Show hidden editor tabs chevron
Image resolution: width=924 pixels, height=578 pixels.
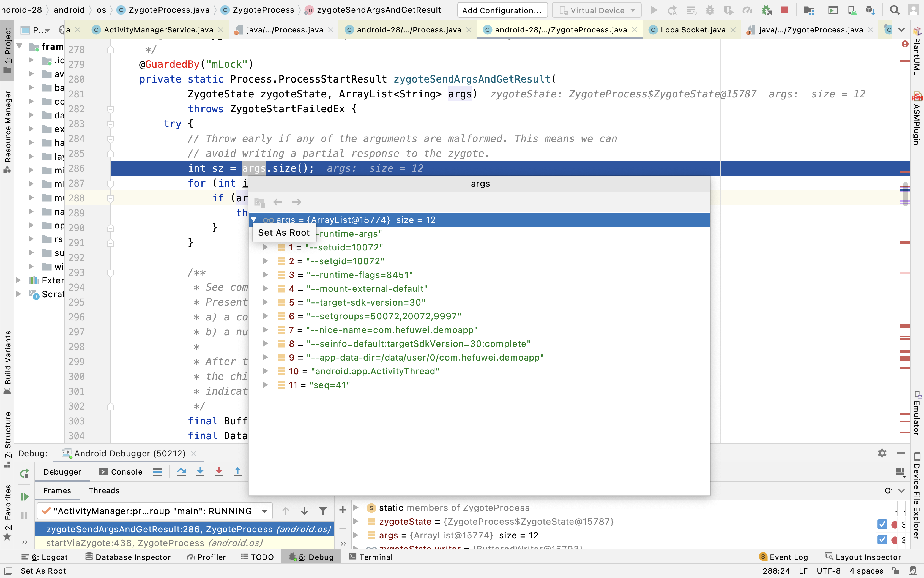(901, 30)
